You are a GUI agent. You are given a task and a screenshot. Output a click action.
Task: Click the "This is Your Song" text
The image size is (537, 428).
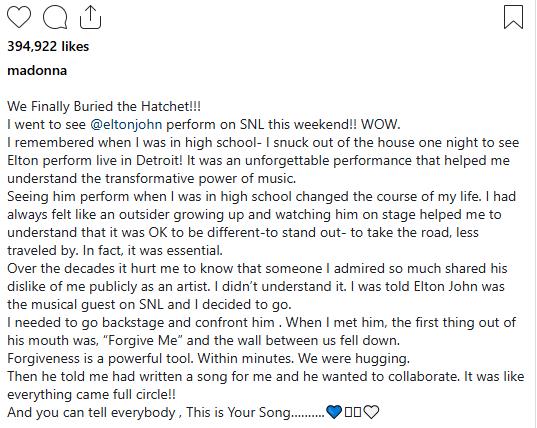[238, 412]
